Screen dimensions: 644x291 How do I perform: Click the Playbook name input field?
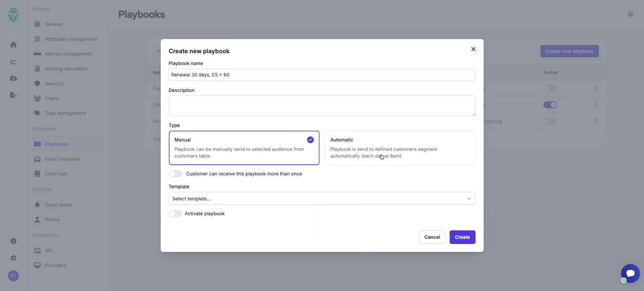tap(322, 75)
